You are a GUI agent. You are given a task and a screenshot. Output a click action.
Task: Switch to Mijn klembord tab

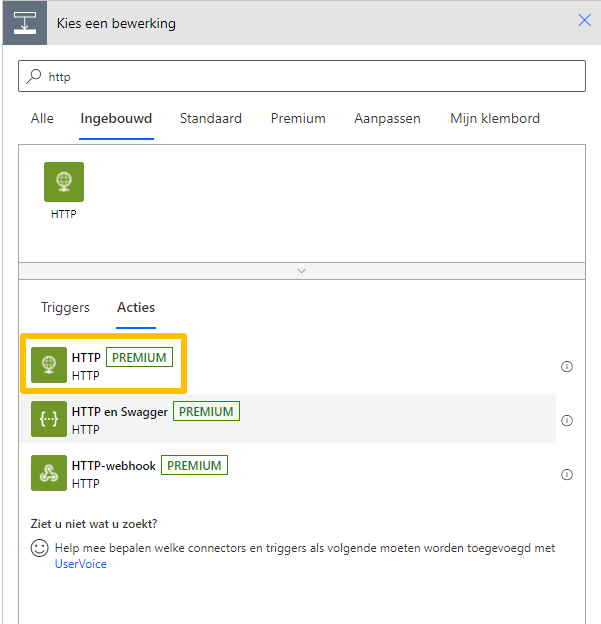click(x=495, y=119)
